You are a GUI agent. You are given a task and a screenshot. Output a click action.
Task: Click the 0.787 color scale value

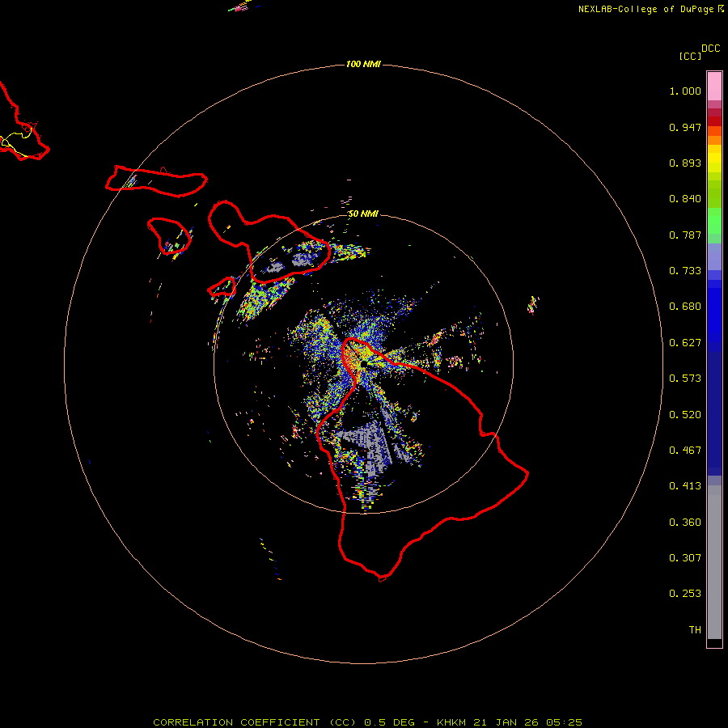pyautogui.click(x=685, y=235)
